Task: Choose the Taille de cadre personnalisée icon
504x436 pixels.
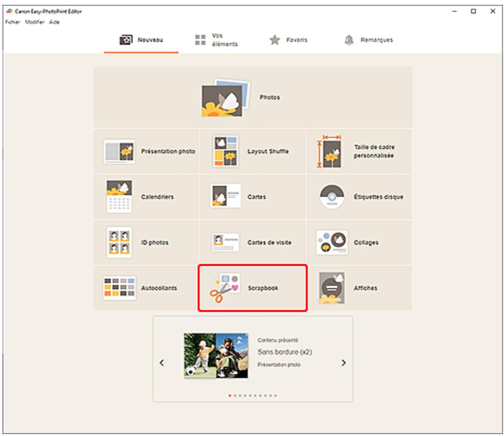Action: (329, 152)
